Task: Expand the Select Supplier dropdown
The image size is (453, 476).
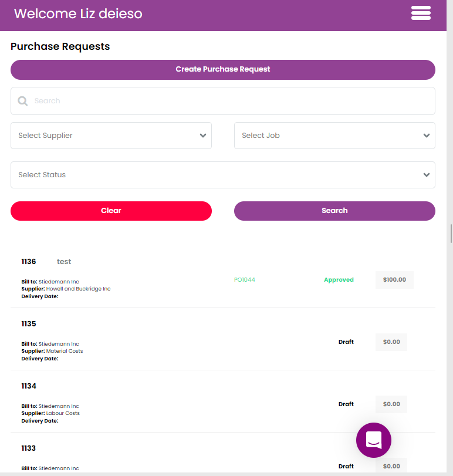Action: (111, 136)
